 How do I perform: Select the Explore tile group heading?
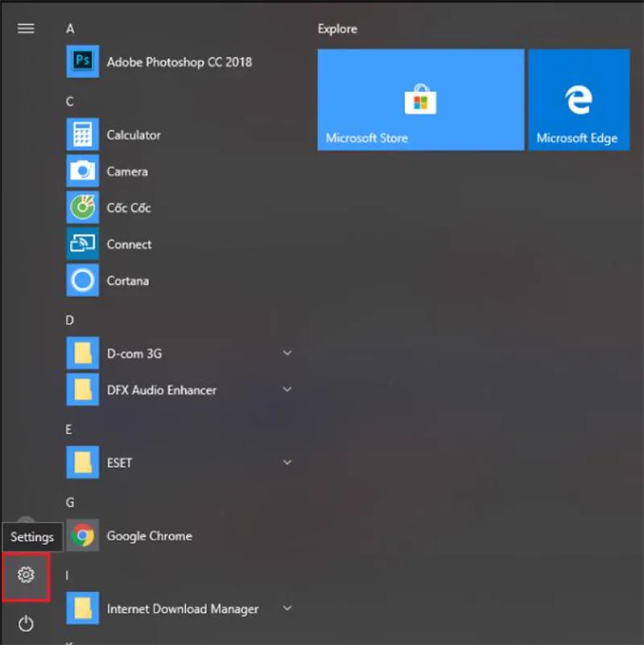tap(337, 29)
